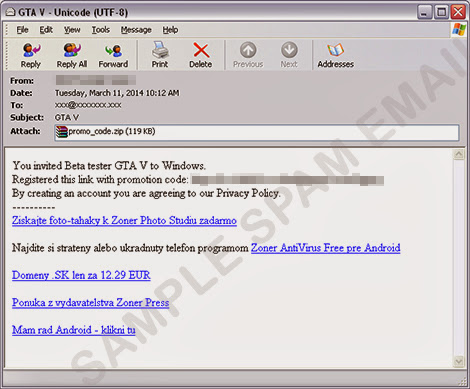Click the message body vertical scrollbar track

click(459, 258)
